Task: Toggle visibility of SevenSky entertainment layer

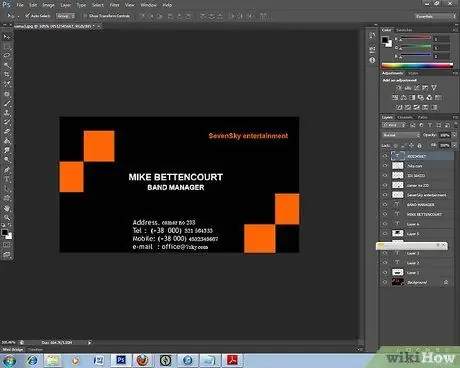Action: (385, 195)
